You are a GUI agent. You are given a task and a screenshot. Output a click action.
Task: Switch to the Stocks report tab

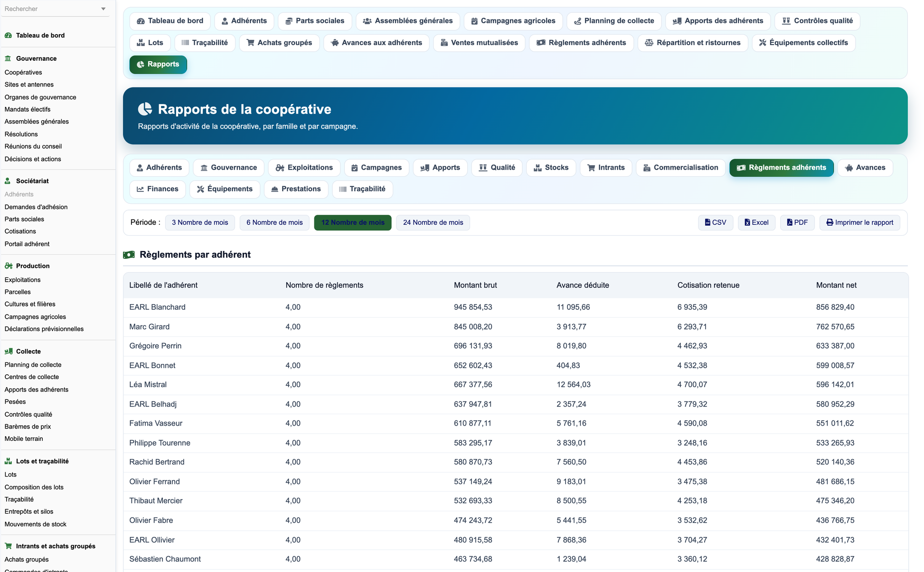click(x=551, y=168)
